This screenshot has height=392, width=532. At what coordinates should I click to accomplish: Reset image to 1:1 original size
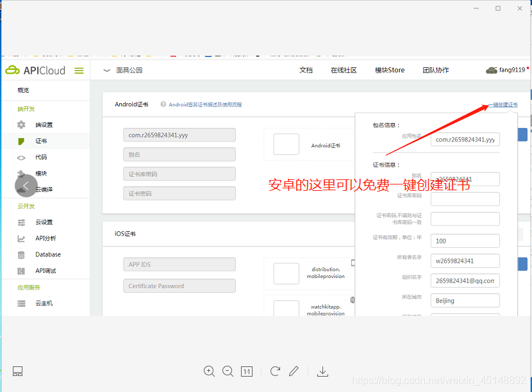[x=247, y=372]
